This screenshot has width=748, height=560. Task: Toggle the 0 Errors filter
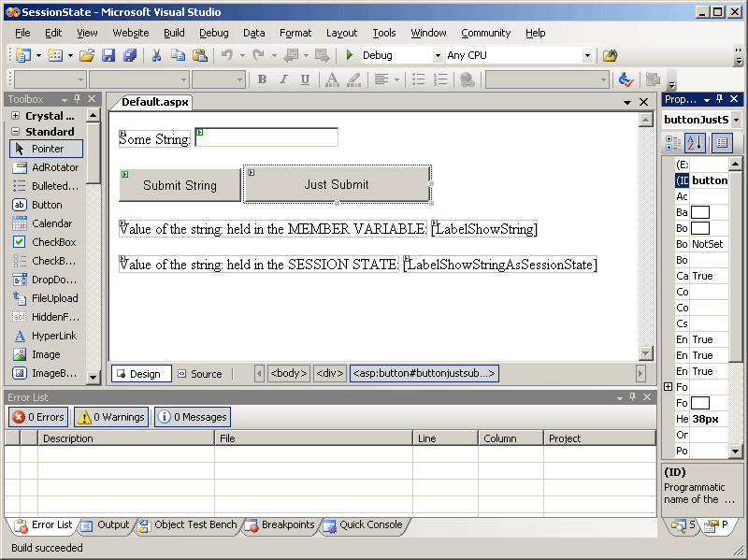click(38, 417)
